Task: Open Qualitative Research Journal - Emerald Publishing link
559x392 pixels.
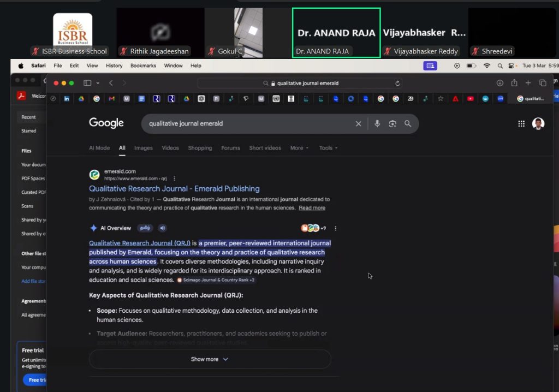Action: tap(174, 188)
